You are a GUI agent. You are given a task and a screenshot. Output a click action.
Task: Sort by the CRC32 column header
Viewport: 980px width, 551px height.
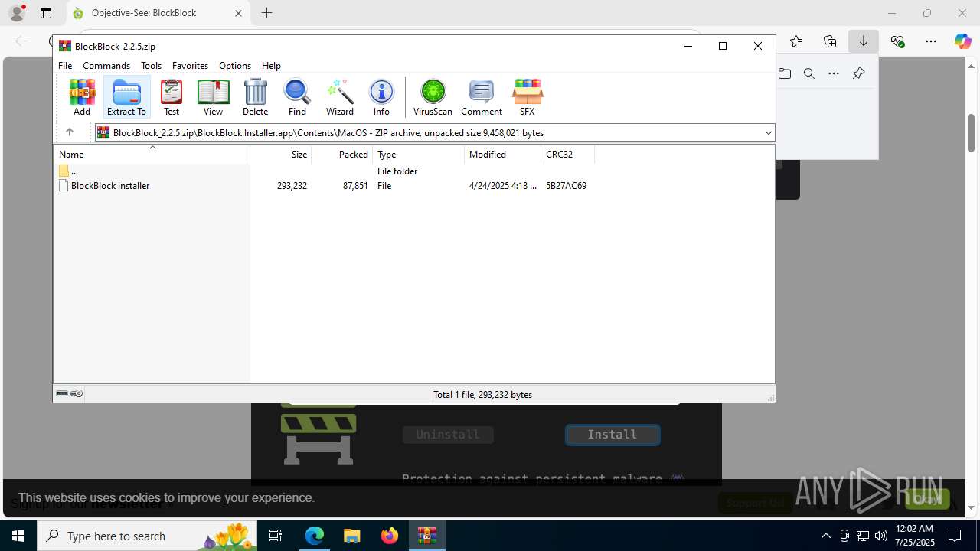click(567, 154)
